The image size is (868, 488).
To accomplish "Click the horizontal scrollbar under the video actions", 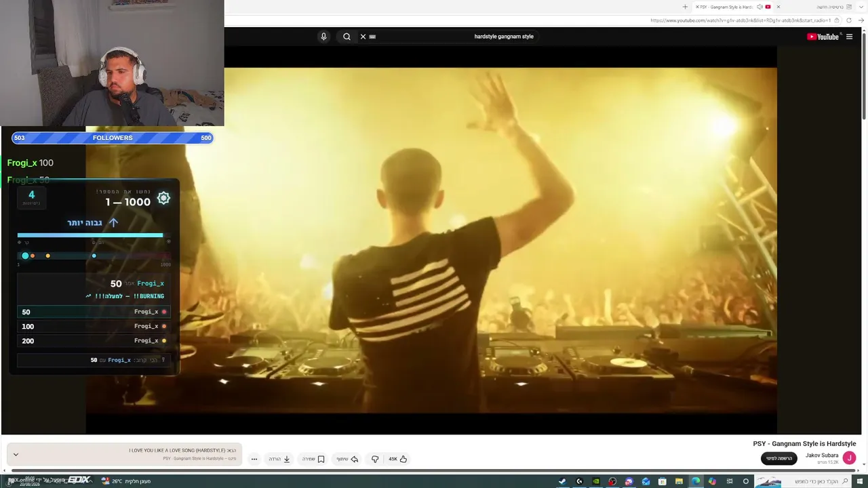I will coord(434,470).
